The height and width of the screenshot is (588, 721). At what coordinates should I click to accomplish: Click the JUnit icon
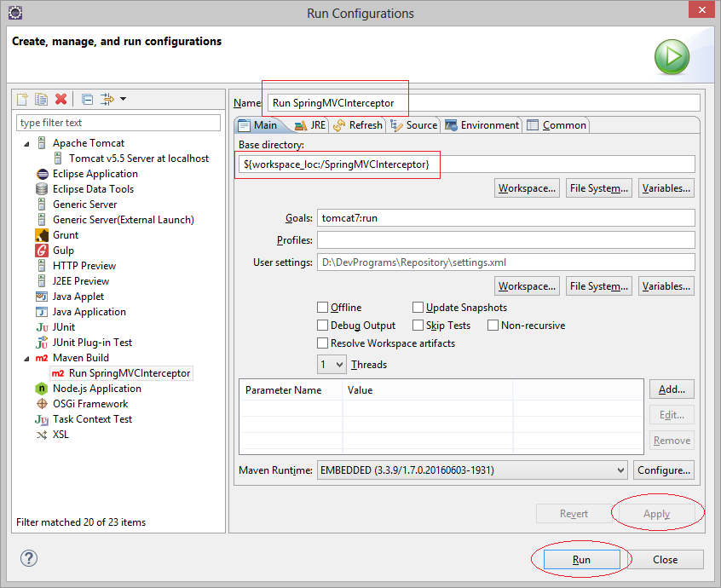[x=42, y=327]
